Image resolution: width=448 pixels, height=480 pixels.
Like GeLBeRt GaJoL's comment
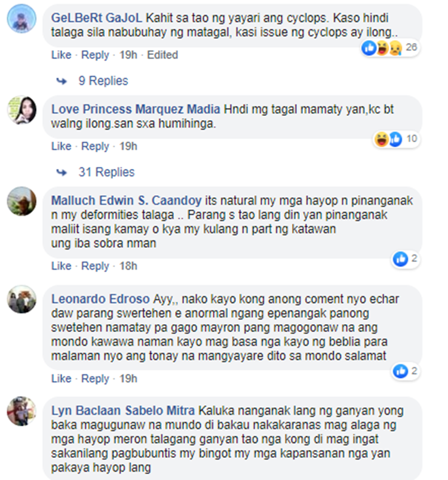pos(62,55)
